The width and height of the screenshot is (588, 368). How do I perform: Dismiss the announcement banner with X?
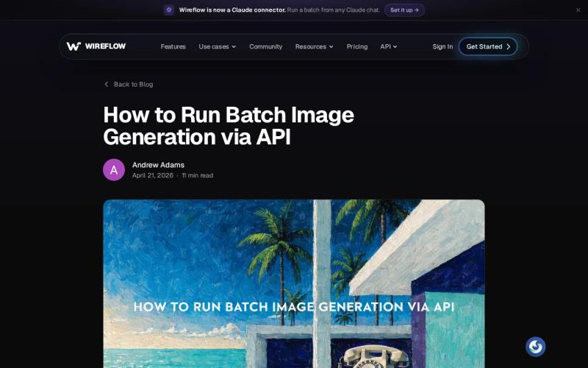[x=578, y=10]
